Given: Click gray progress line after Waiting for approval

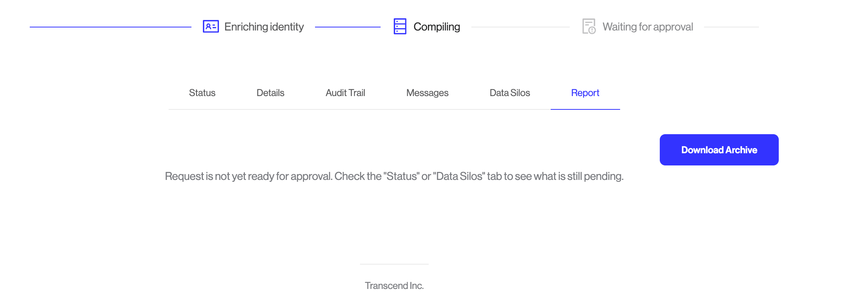Looking at the screenshot, I should point(731,27).
